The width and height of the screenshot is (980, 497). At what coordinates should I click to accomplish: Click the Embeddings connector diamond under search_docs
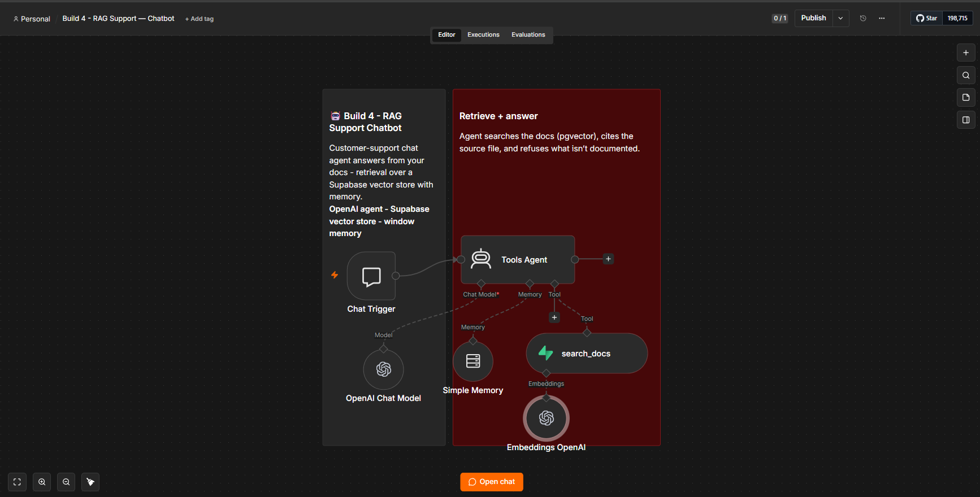pos(546,373)
